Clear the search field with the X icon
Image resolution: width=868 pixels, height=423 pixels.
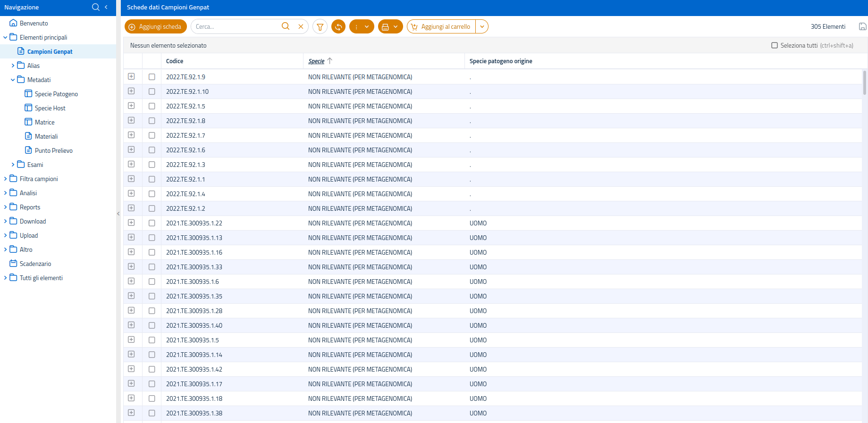(301, 27)
